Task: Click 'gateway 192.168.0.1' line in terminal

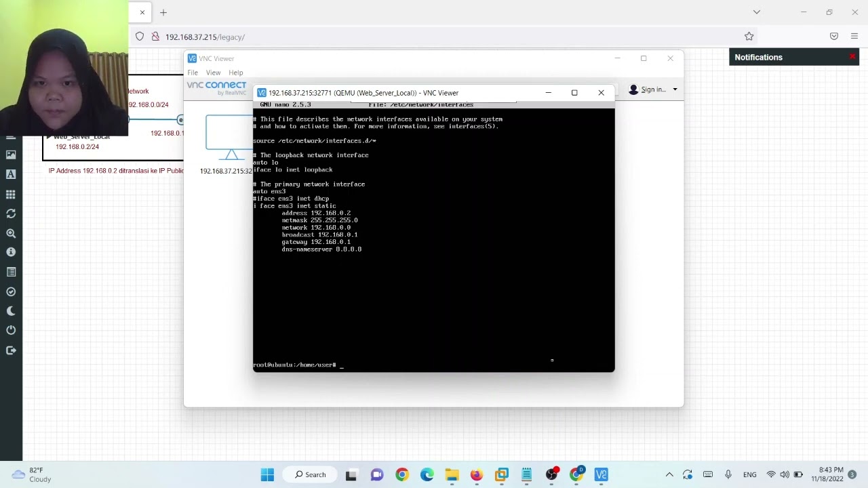Action: click(316, 242)
